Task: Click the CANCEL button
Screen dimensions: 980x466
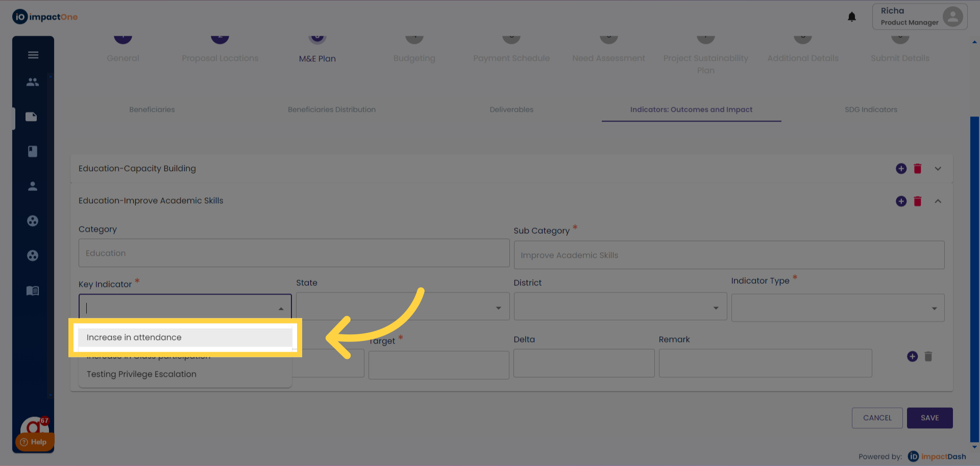Action: click(877, 418)
